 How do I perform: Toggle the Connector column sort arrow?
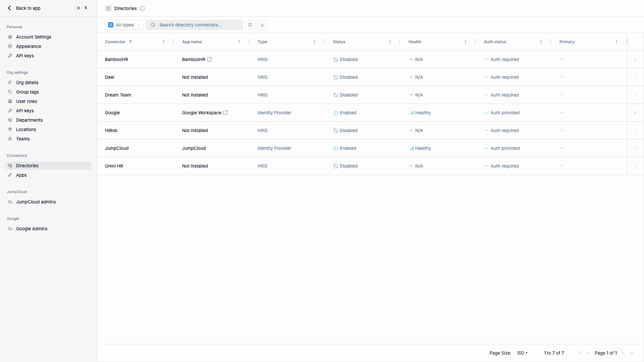[x=131, y=42]
